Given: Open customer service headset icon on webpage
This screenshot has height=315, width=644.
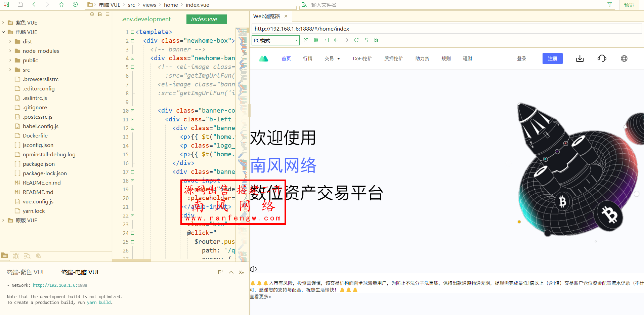Looking at the screenshot, I should coord(602,58).
